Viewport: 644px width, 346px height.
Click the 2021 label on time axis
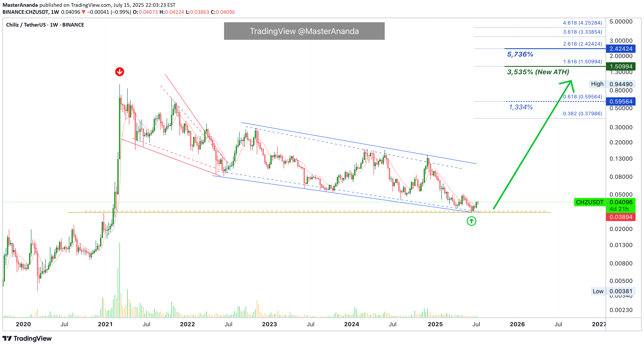(x=105, y=324)
